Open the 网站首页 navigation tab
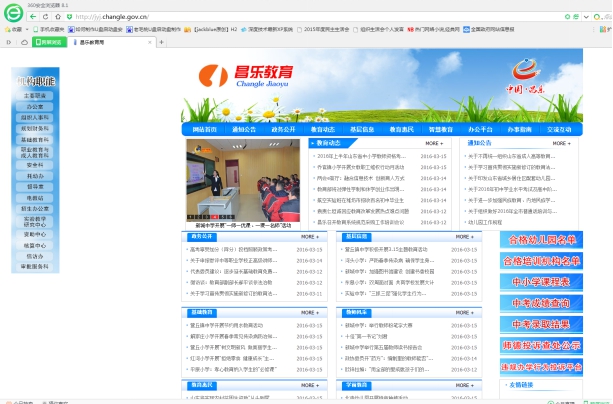The image size is (613, 404). tap(205, 129)
